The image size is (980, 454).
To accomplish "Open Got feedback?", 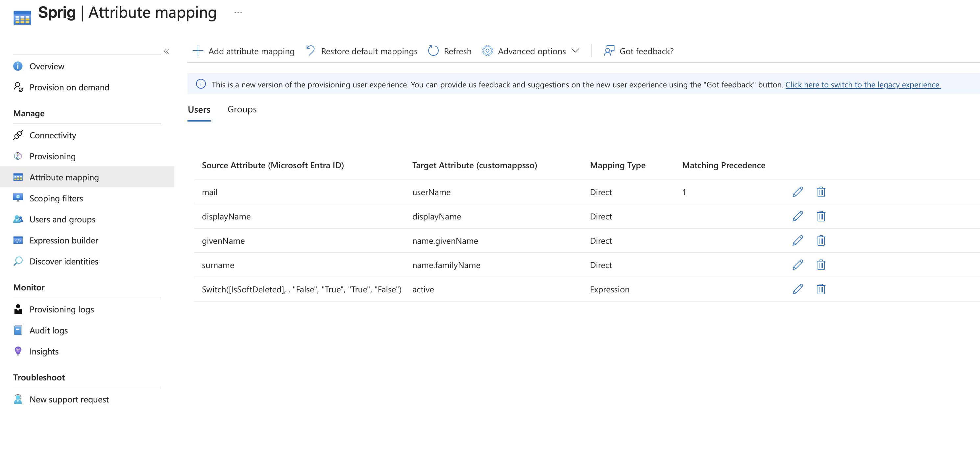I will (x=638, y=51).
